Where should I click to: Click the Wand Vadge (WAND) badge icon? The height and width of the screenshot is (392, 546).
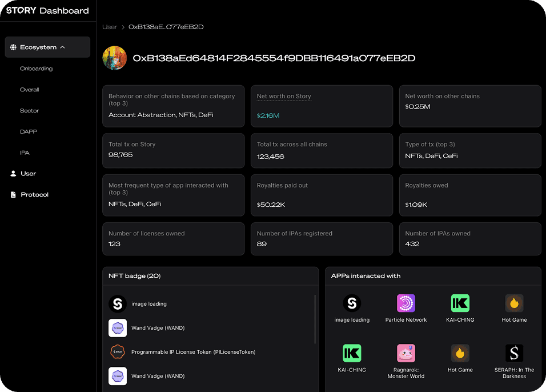click(x=118, y=328)
